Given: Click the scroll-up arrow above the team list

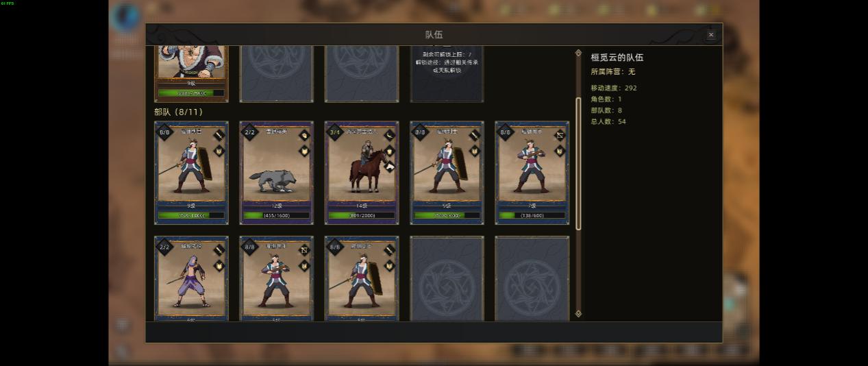Looking at the screenshot, I should coord(578,53).
